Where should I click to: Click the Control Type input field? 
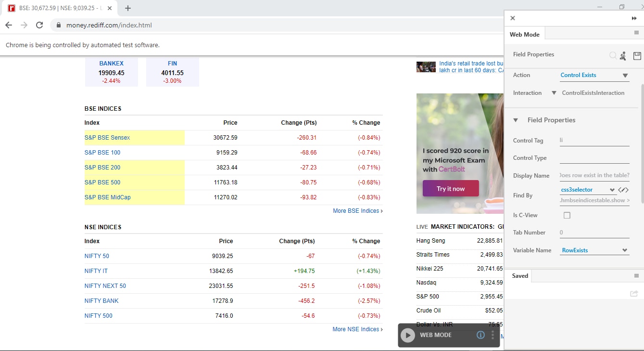click(594, 158)
